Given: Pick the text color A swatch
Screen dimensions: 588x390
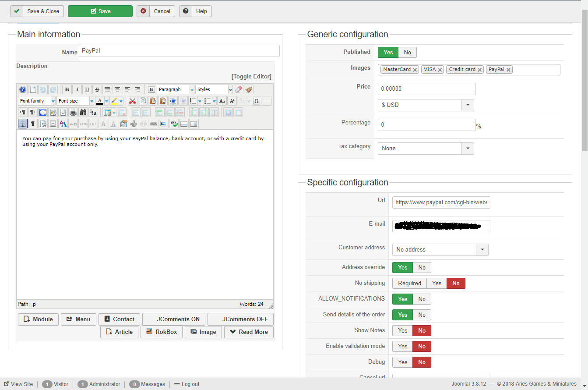Looking at the screenshot, I should [100, 101].
